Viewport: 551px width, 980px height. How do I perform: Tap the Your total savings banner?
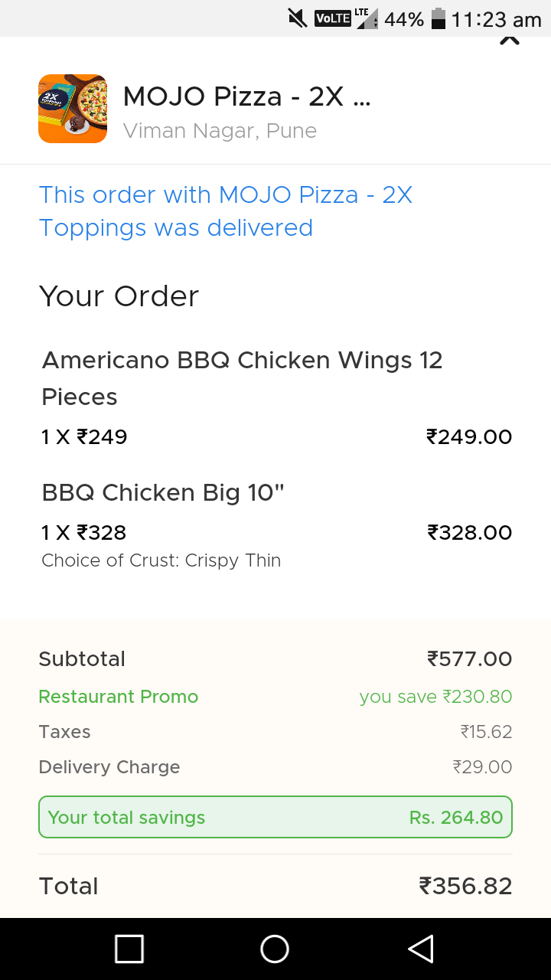(x=275, y=817)
